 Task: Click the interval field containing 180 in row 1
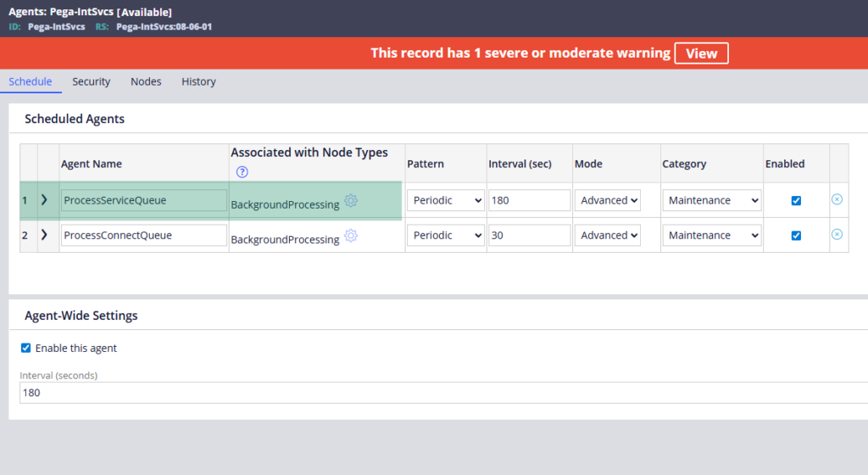[x=530, y=200]
